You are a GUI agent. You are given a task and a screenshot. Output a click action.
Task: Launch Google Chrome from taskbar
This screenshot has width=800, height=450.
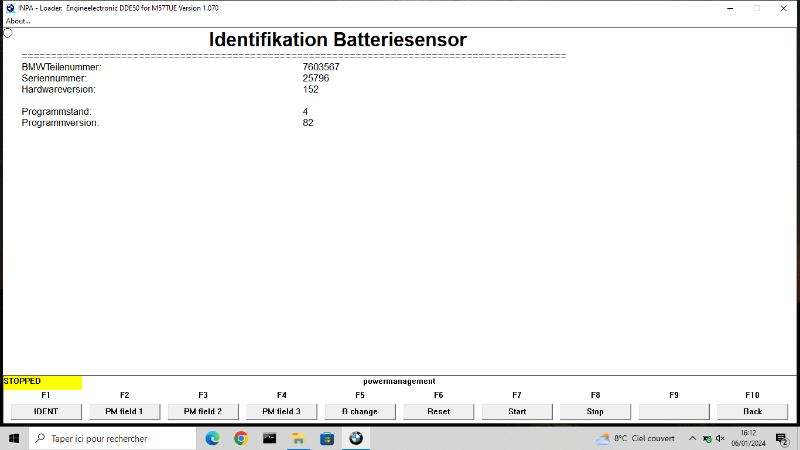pyautogui.click(x=241, y=438)
